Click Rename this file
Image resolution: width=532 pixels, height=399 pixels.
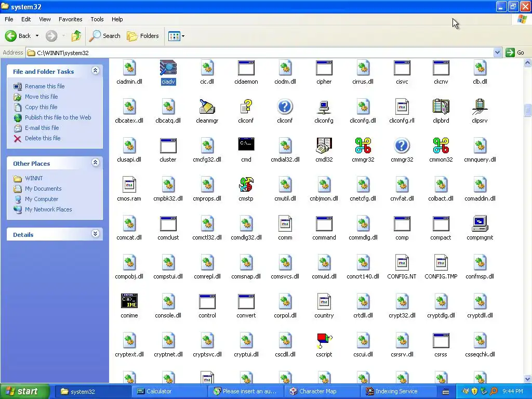click(45, 86)
